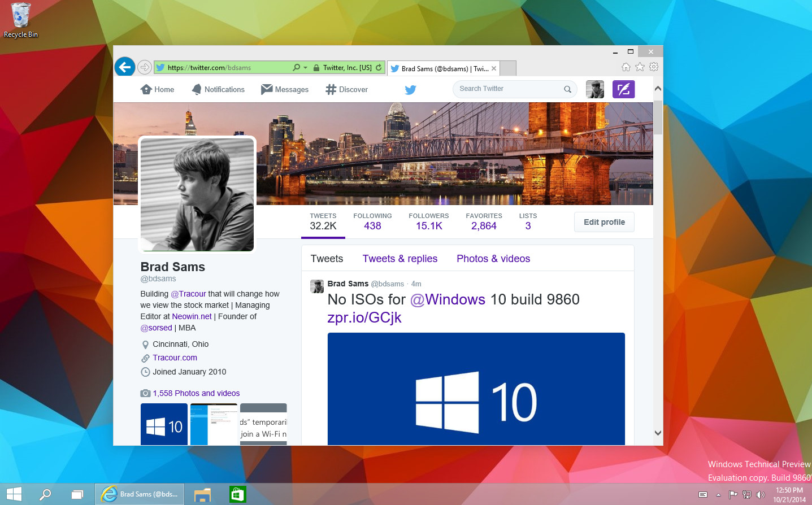The image size is (812, 505).
Task: Open the @Windows mention link
Action: point(448,299)
